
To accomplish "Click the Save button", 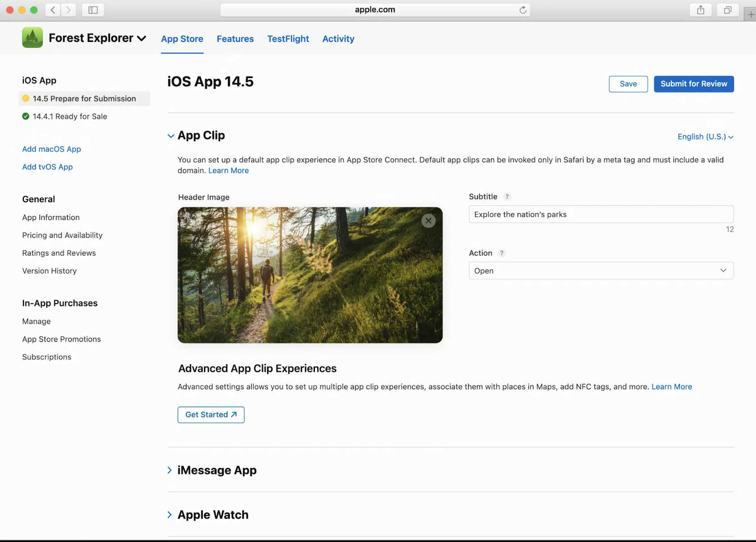I will [628, 84].
